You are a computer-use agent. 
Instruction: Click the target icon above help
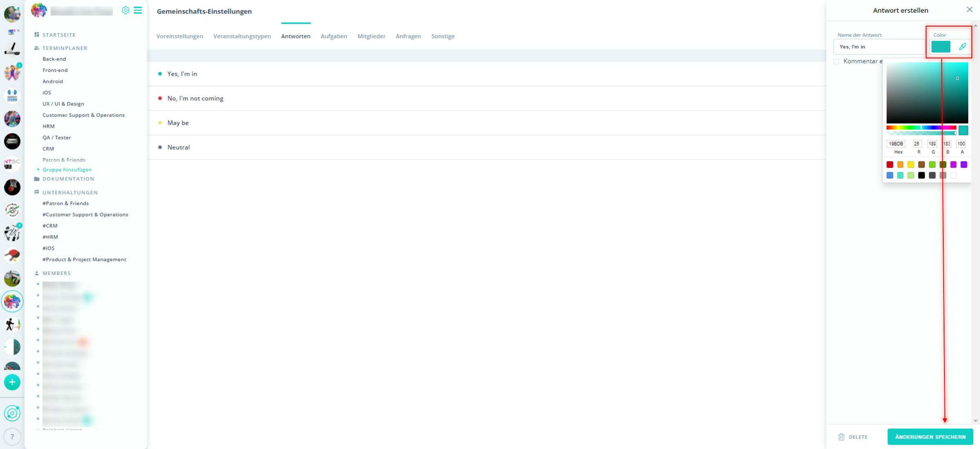tap(12, 413)
